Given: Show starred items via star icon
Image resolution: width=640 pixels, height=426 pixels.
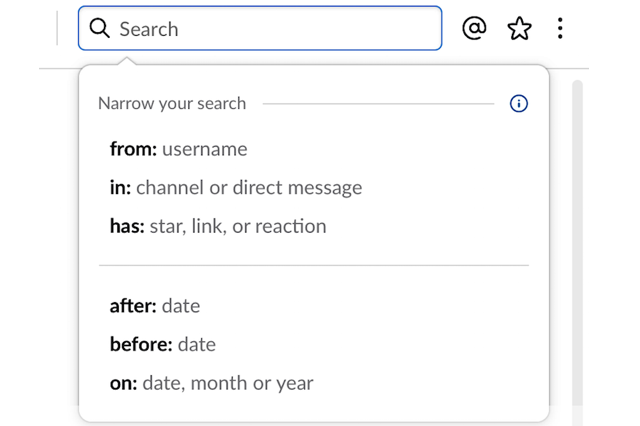Looking at the screenshot, I should (x=519, y=28).
